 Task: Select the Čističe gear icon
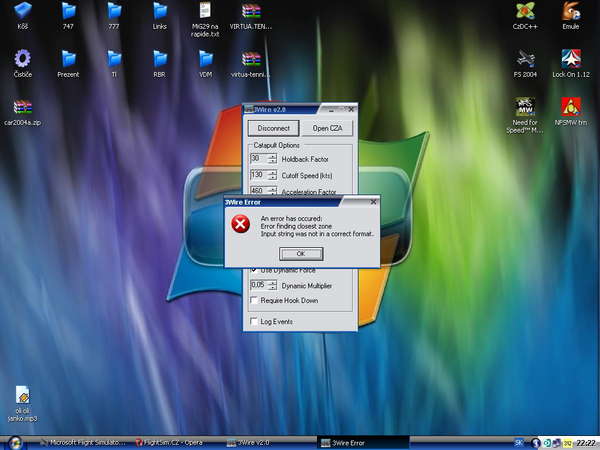[23, 64]
